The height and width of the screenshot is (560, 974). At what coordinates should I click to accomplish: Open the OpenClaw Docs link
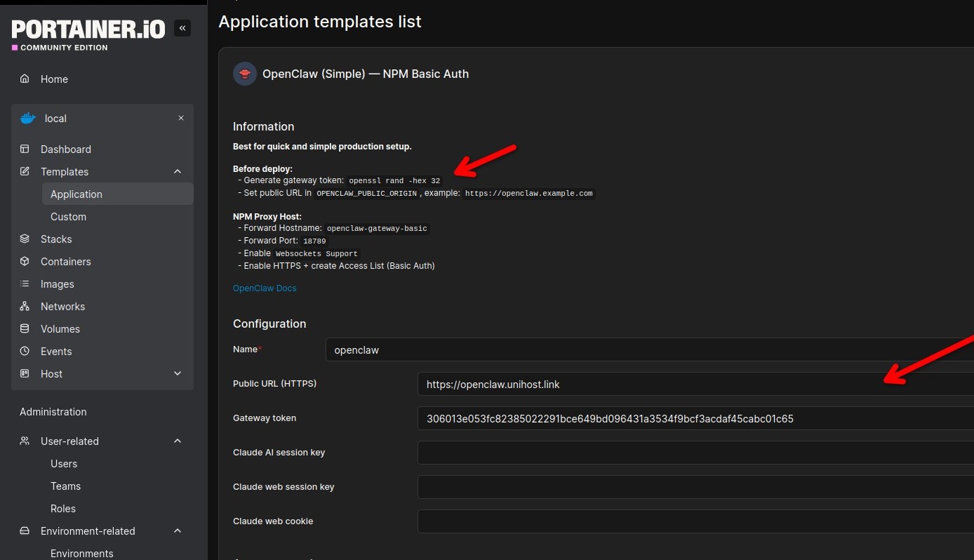(x=265, y=288)
